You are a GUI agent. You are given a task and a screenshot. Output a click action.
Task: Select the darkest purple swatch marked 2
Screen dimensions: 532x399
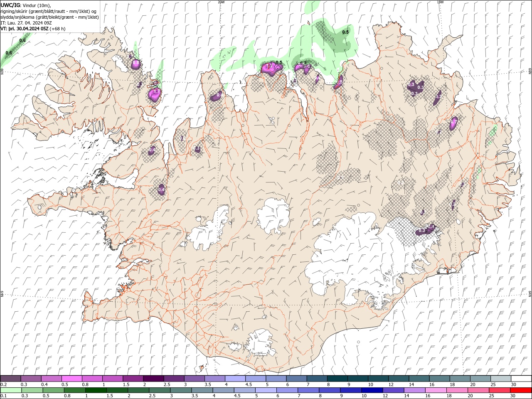153,379
